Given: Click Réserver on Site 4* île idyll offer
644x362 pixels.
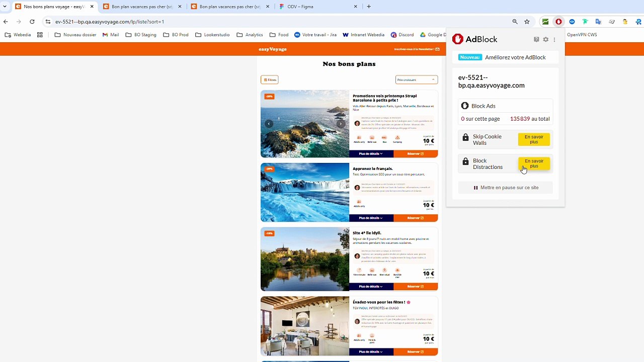Looking at the screenshot, I should pyautogui.click(x=416, y=287).
